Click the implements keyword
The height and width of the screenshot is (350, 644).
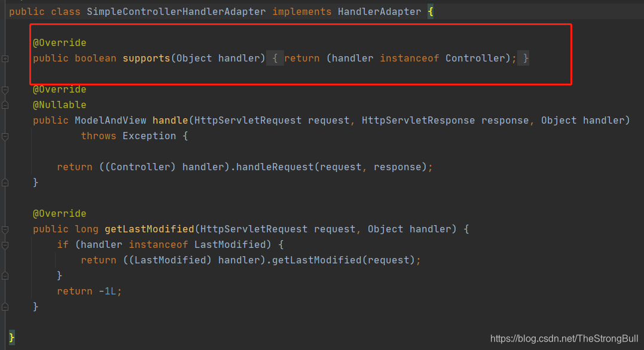[302, 11]
